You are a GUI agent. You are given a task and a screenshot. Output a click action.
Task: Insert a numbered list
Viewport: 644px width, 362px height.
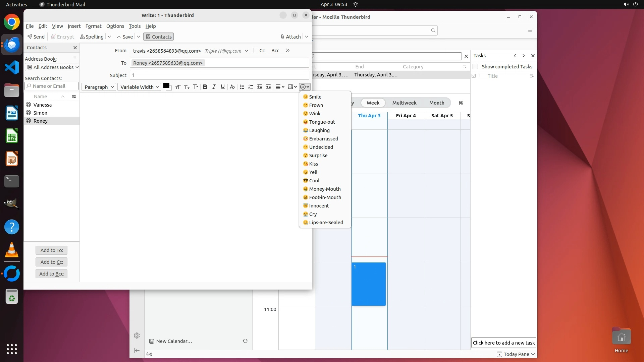pyautogui.click(x=251, y=87)
